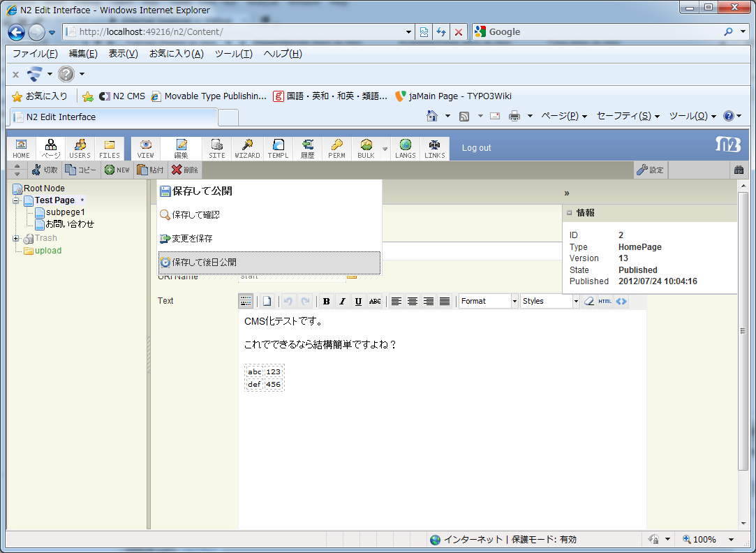Image resolution: width=756 pixels, height=553 pixels.
Task: Click the コピー (copy) button
Action: tap(80, 170)
